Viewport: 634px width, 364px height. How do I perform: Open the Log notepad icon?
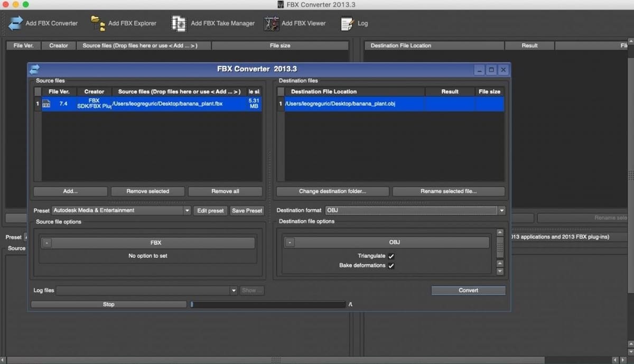pyautogui.click(x=347, y=23)
